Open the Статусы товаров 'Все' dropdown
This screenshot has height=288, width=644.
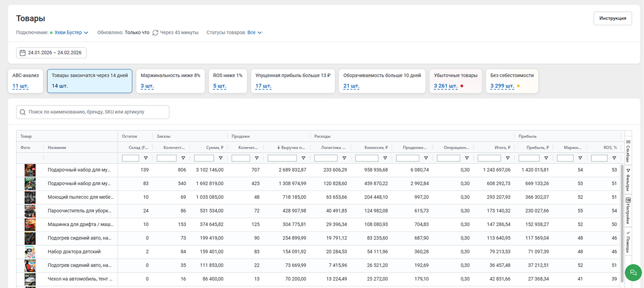[x=254, y=32]
